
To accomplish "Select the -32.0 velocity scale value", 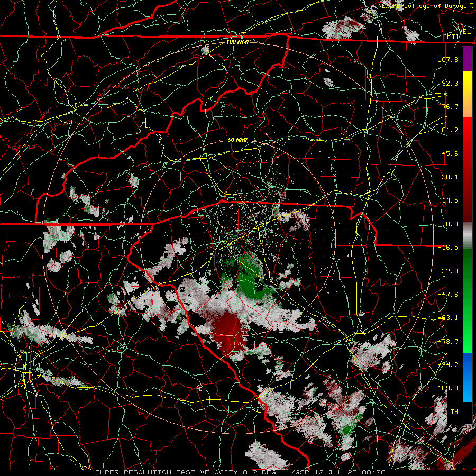I will 448,271.
